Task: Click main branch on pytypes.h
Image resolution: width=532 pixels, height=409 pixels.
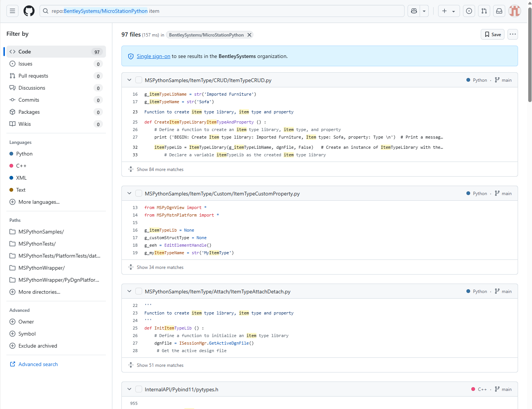Action: 503,389
